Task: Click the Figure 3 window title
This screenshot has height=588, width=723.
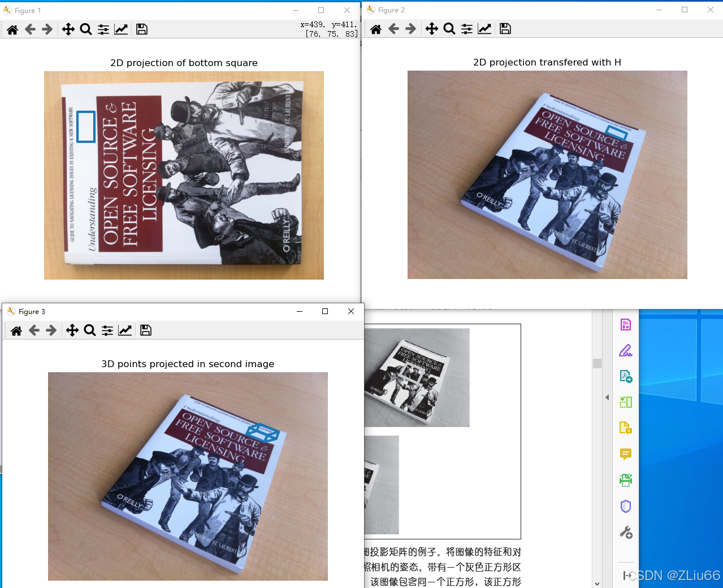Action: (x=32, y=311)
